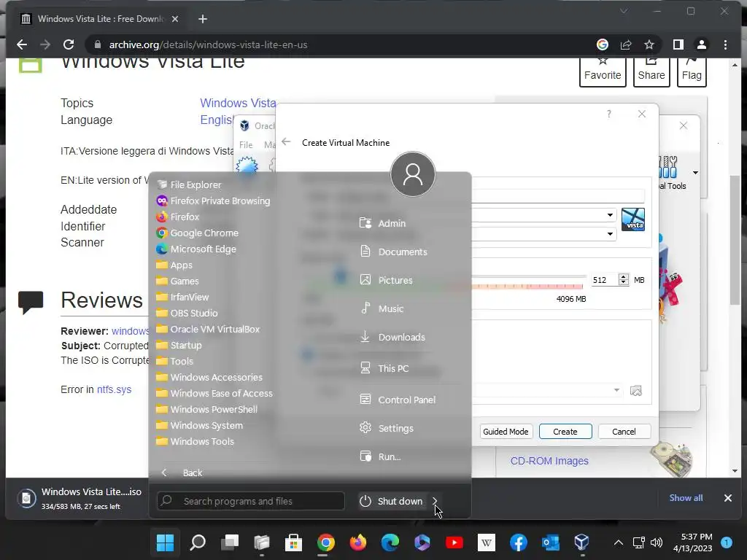Increase the base memory spinner value

tap(623, 276)
